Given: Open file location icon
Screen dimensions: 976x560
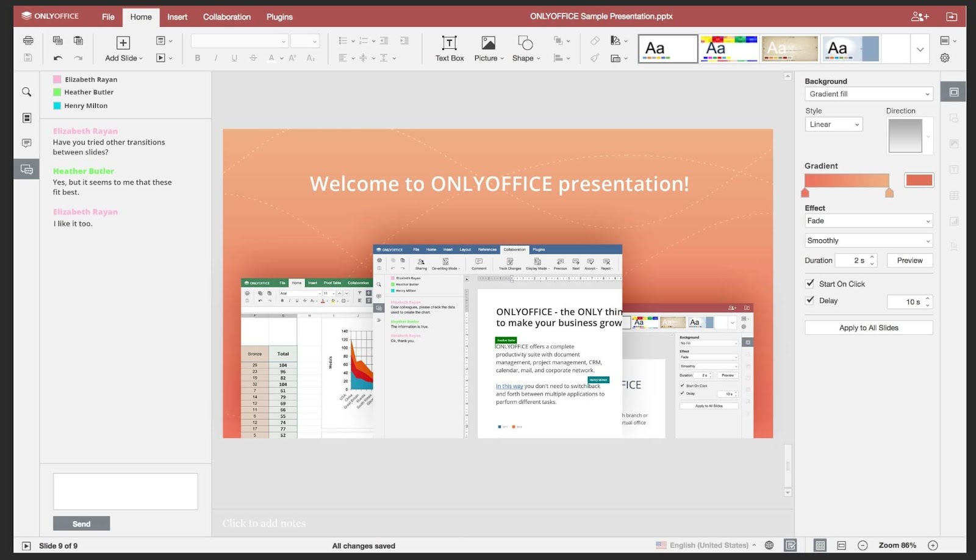Looking at the screenshot, I should [952, 16].
